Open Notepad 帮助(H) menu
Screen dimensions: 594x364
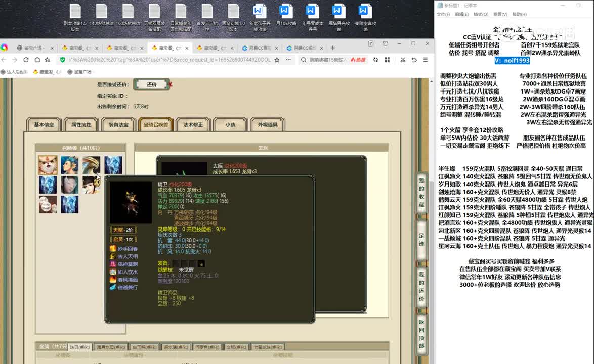tap(520, 14)
